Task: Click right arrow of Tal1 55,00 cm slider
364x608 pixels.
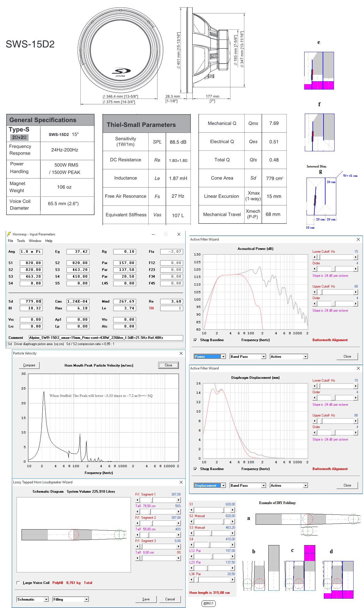Action: [x=179, y=535]
